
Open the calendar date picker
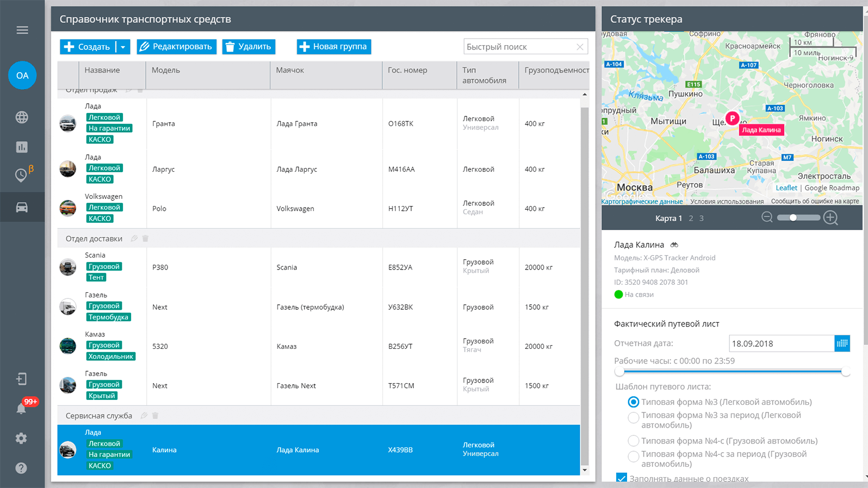click(842, 343)
